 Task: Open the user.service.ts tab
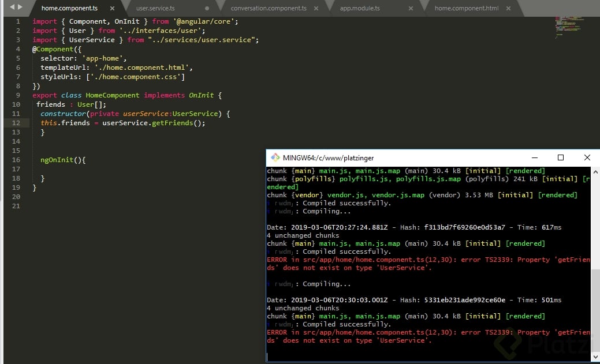(155, 8)
